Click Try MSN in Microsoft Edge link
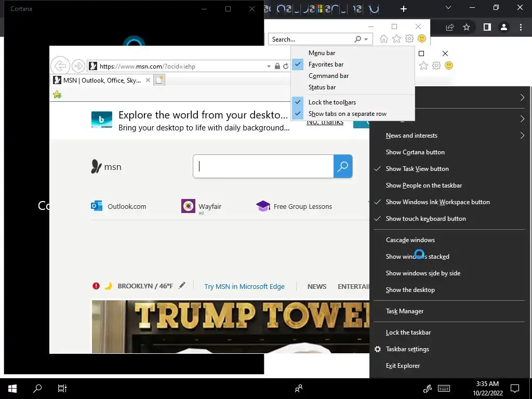The image size is (532, 399). (x=244, y=286)
